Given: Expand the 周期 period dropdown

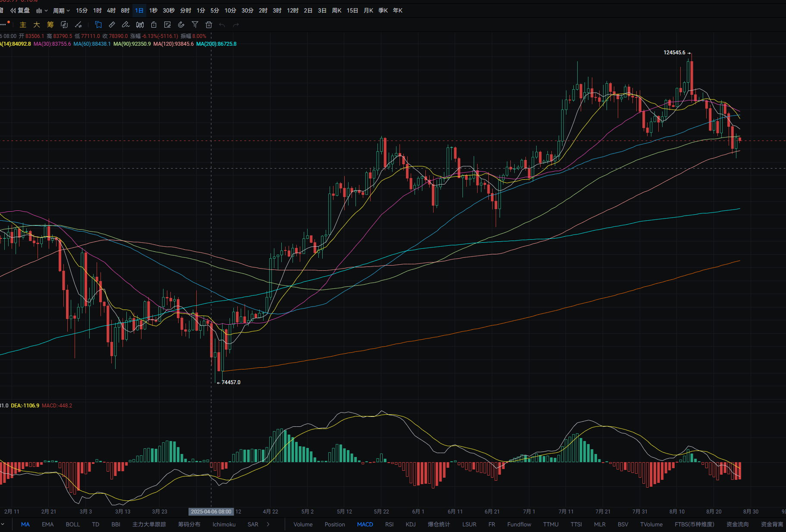Looking at the screenshot, I should point(61,10).
